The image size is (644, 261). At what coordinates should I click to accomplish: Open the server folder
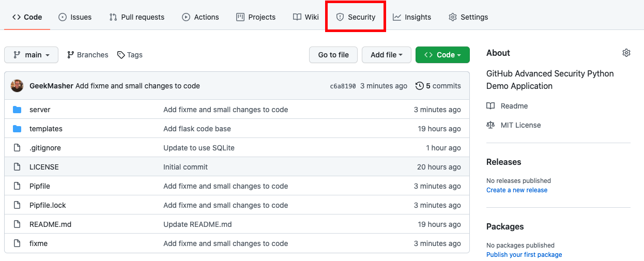coord(40,110)
